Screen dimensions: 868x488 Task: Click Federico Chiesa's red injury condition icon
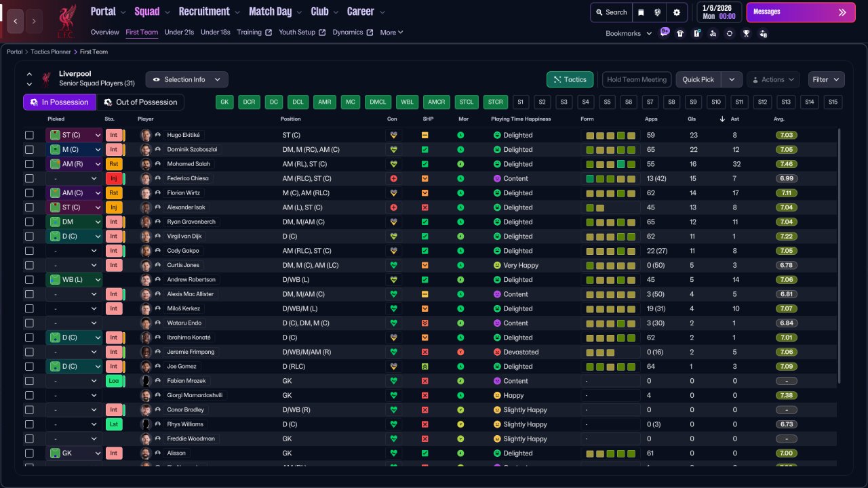[x=393, y=178]
